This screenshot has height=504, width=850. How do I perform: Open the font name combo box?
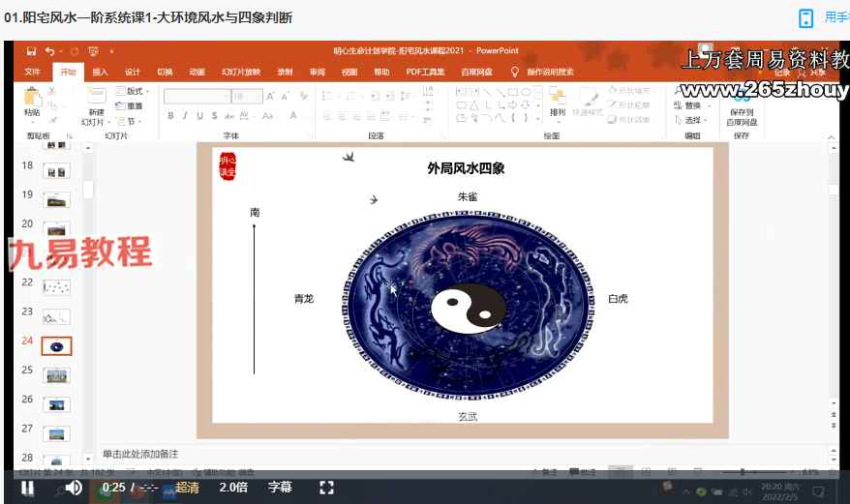[x=197, y=97]
